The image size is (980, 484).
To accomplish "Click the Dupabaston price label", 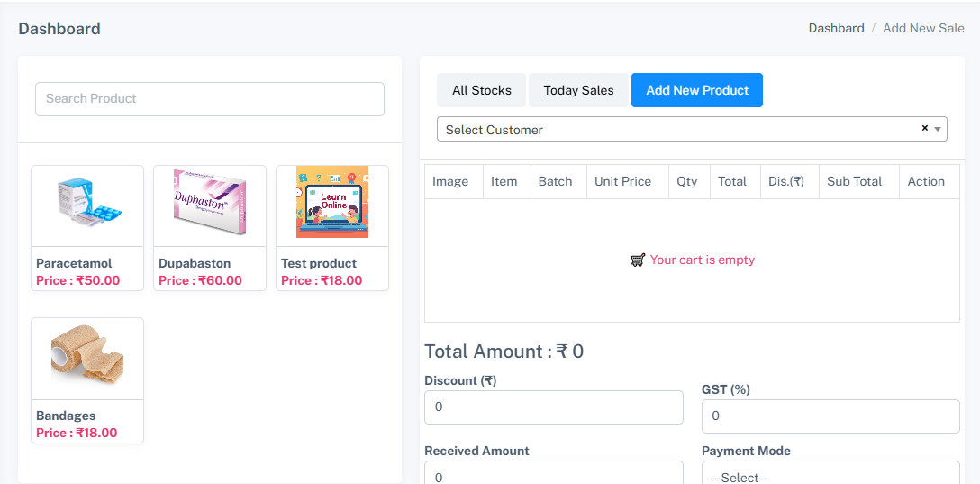I will (200, 280).
